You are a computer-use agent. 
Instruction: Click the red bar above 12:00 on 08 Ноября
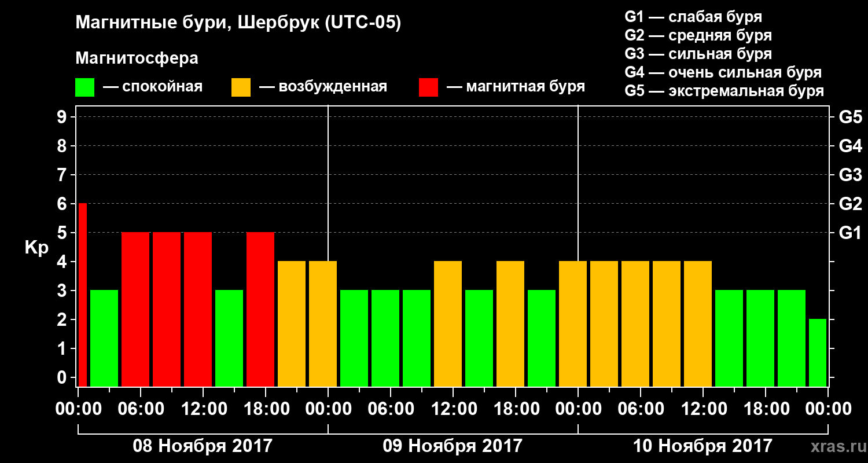(198, 309)
